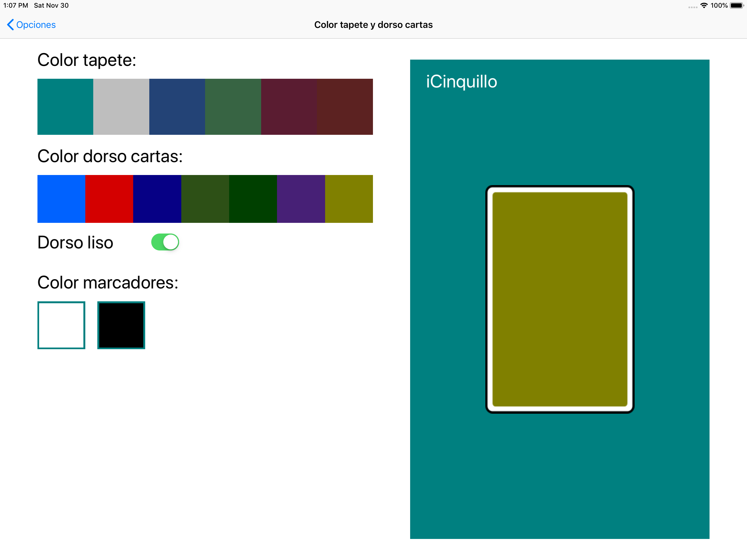Toggle the Dorso liso switch off
Viewport: 747px width, 560px height.
pyautogui.click(x=165, y=242)
